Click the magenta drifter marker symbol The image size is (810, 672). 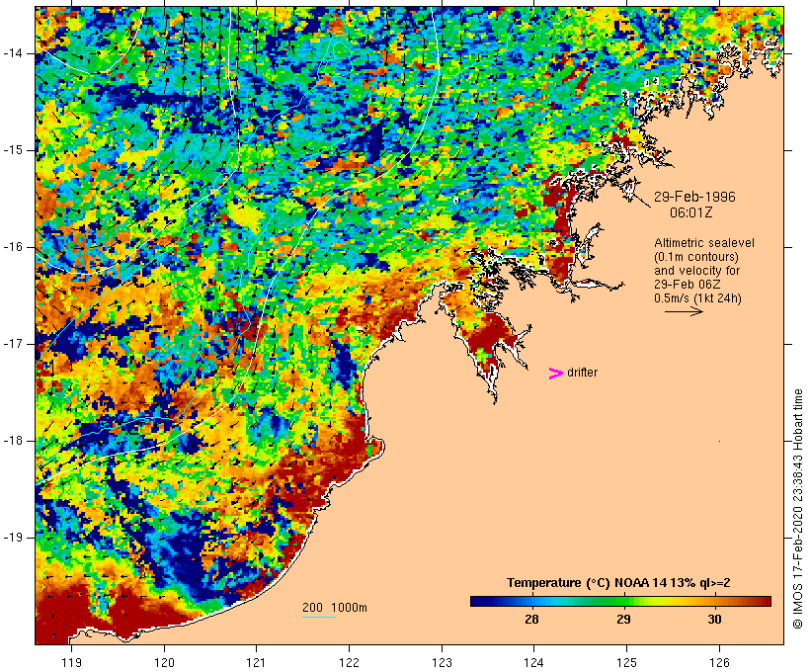[x=555, y=374]
